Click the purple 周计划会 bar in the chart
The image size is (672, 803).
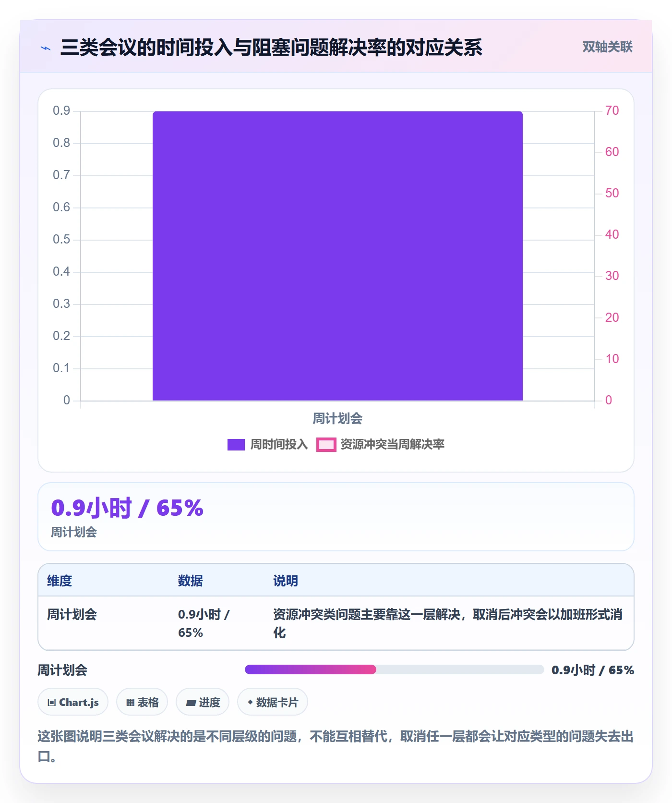337,256
